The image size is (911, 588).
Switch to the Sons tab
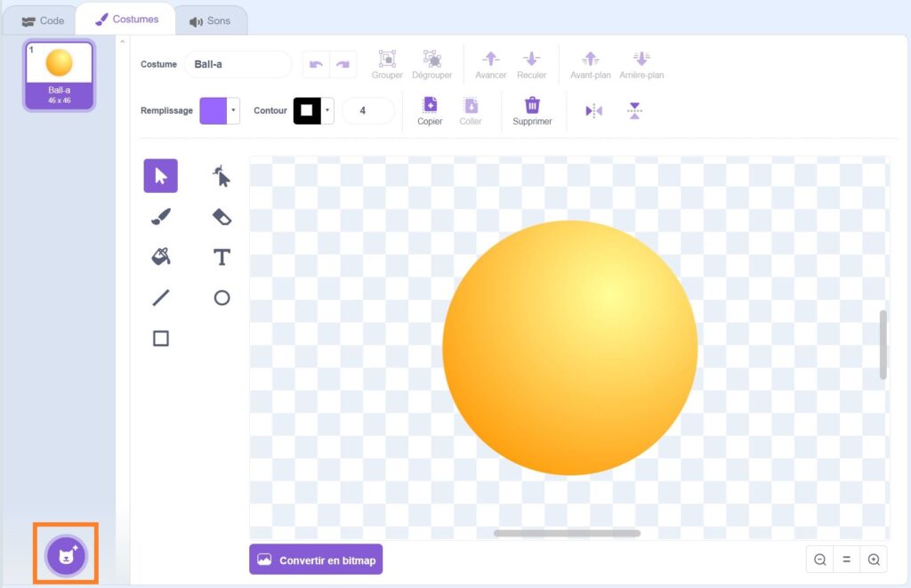pos(210,20)
